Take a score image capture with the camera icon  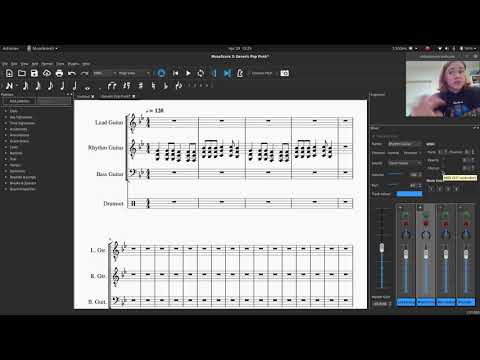coord(284,73)
